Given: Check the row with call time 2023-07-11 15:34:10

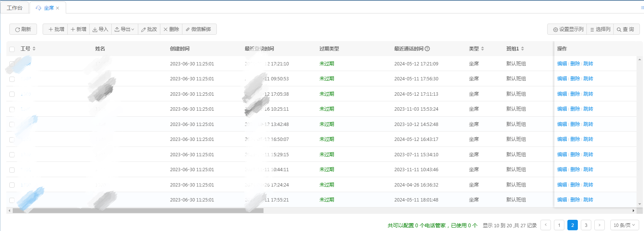Looking at the screenshot, I should point(12,155).
